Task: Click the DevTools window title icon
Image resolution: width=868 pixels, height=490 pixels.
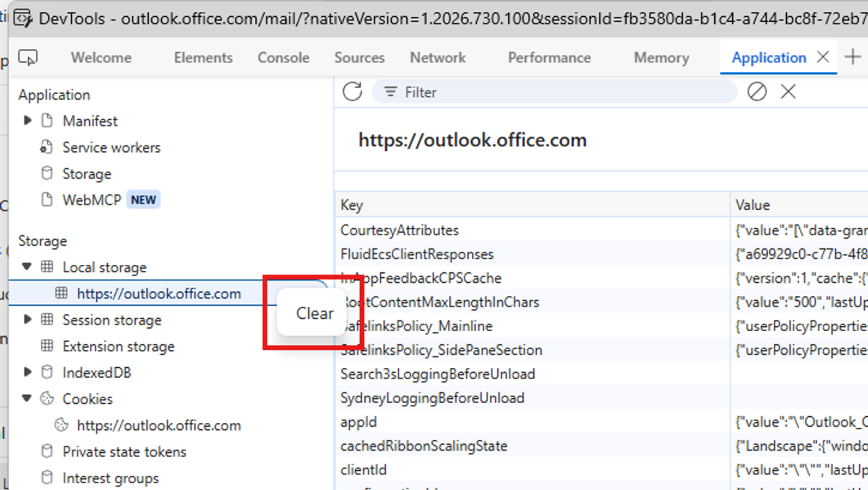Action: click(x=24, y=18)
